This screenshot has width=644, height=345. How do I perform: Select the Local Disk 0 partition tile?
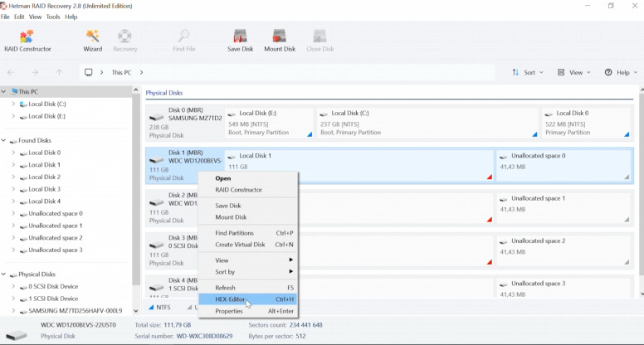click(587, 123)
